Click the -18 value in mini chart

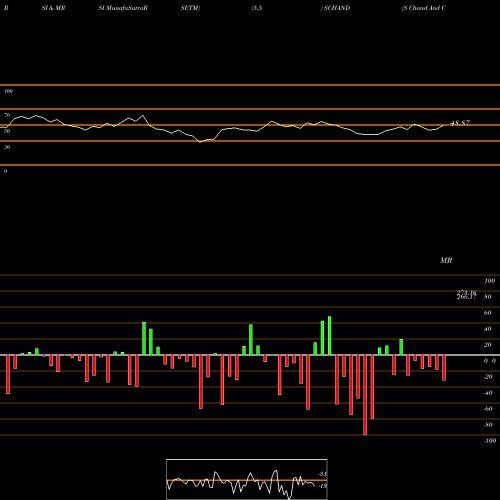323,486
